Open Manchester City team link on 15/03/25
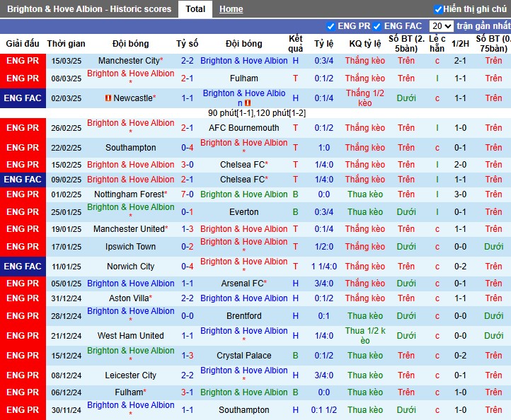Viewport: 511px width, 420px height. pos(130,61)
